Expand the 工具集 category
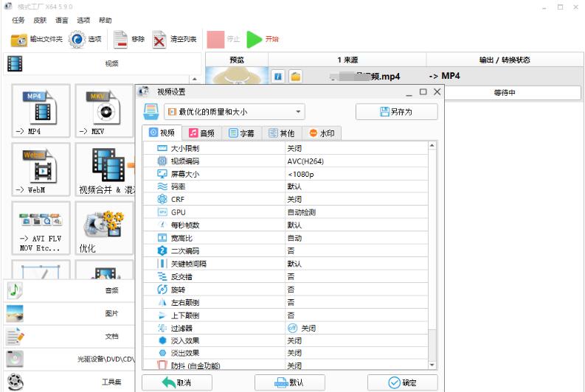The image size is (585, 392). (70, 382)
